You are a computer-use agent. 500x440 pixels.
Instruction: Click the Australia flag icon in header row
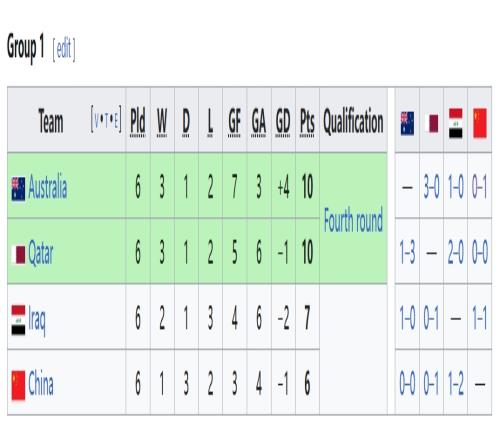click(407, 123)
